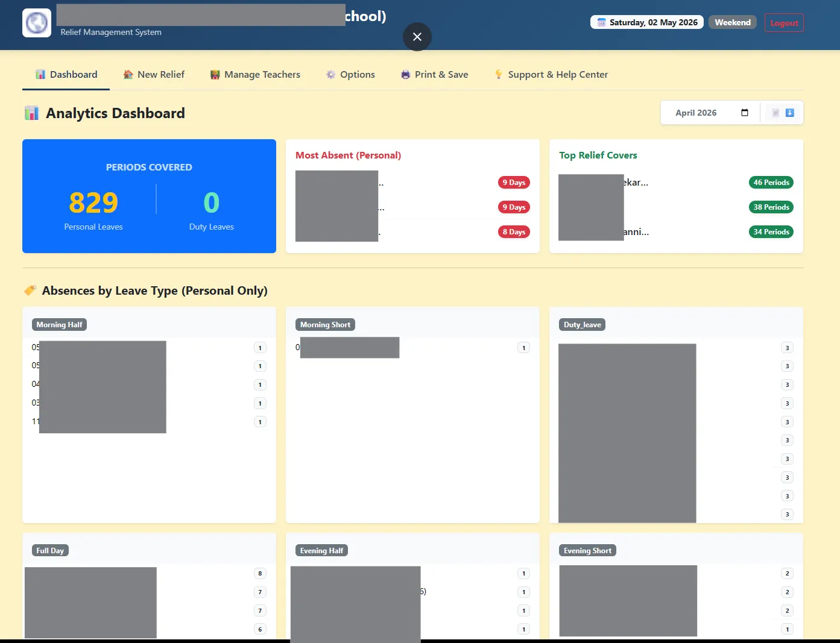Click the Morning Half label
This screenshot has height=643, width=840.
tap(59, 325)
